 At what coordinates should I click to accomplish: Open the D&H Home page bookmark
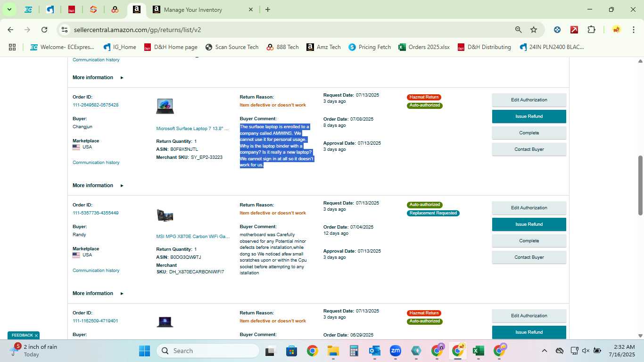click(x=171, y=47)
